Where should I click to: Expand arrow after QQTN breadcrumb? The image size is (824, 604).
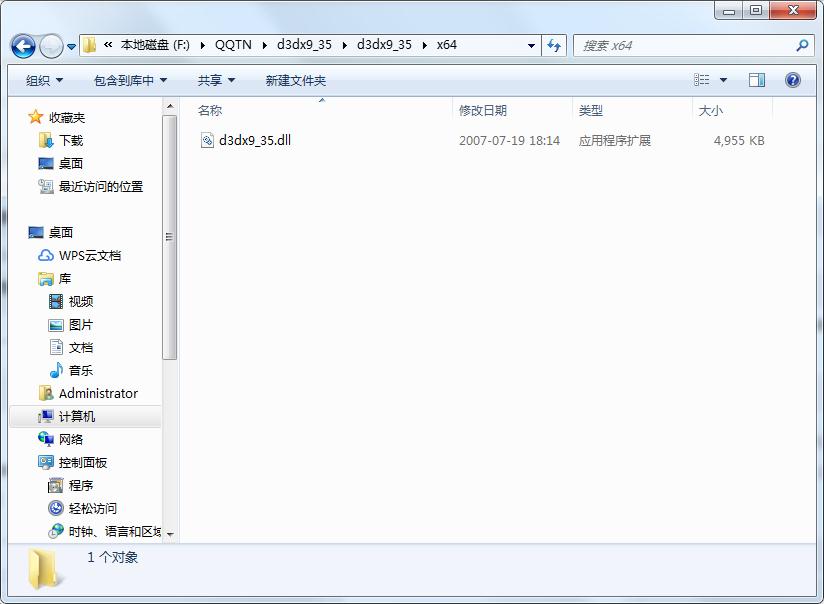[x=264, y=45]
